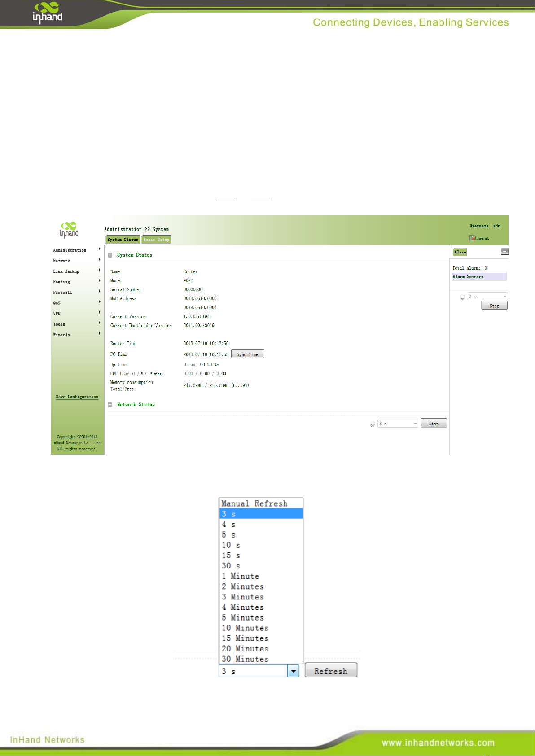Collapse the System Status section minus icon
The width and height of the screenshot is (535, 756).
click(x=110, y=255)
